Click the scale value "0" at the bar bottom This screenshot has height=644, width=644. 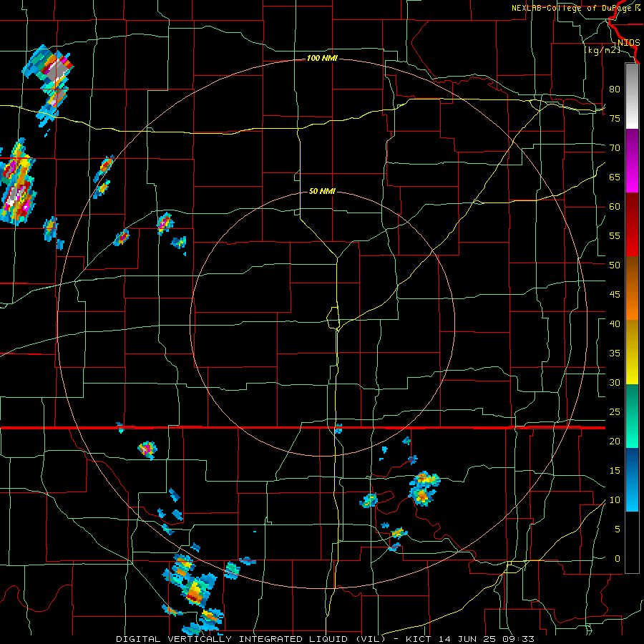[x=618, y=559]
